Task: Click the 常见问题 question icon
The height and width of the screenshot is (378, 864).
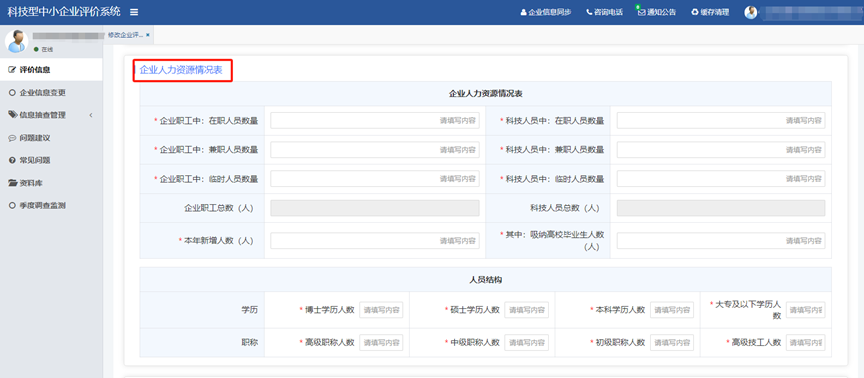Action: [12, 160]
